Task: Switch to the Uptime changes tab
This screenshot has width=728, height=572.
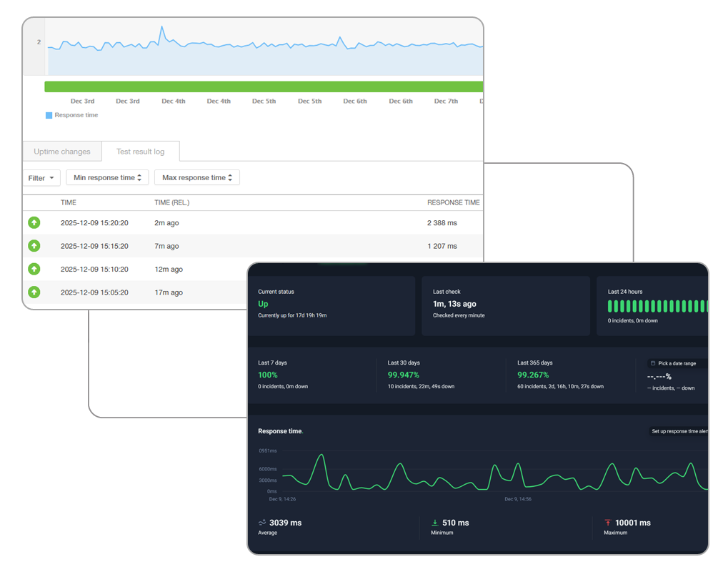Action: coord(62,152)
